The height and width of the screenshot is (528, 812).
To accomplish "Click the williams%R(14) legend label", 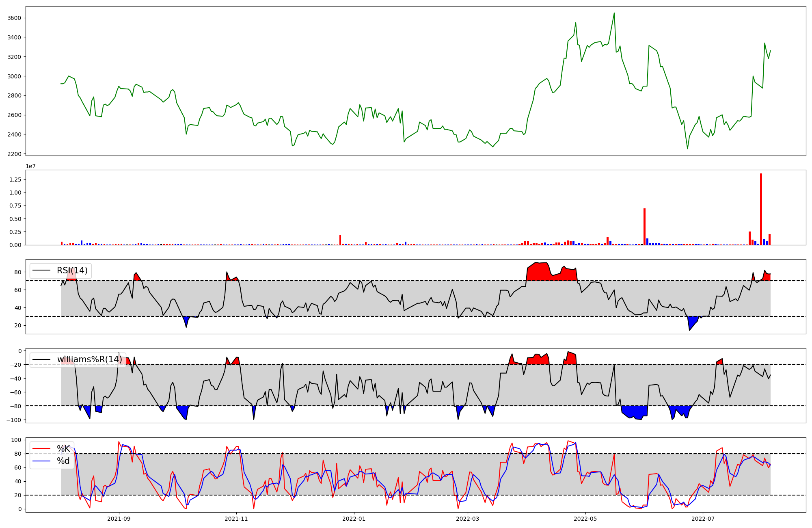I will tap(89, 359).
